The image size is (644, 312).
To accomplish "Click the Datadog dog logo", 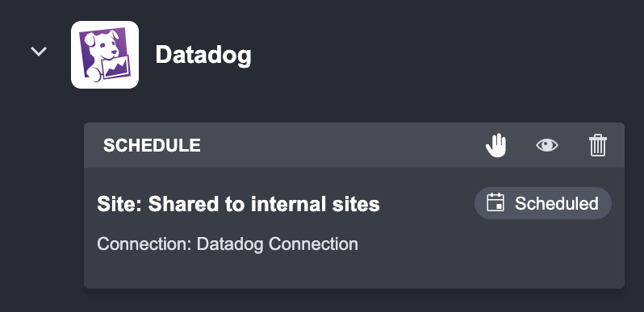I will click(x=105, y=55).
